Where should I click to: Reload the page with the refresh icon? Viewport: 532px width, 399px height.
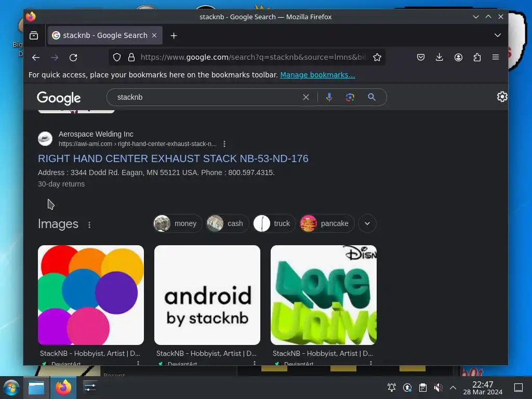pyautogui.click(x=73, y=57)
